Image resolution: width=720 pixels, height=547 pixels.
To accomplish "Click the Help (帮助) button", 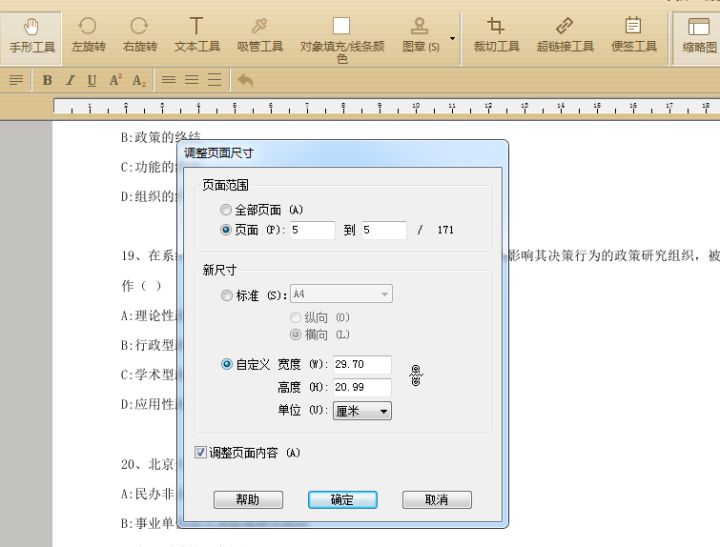I will click(248, 500).
